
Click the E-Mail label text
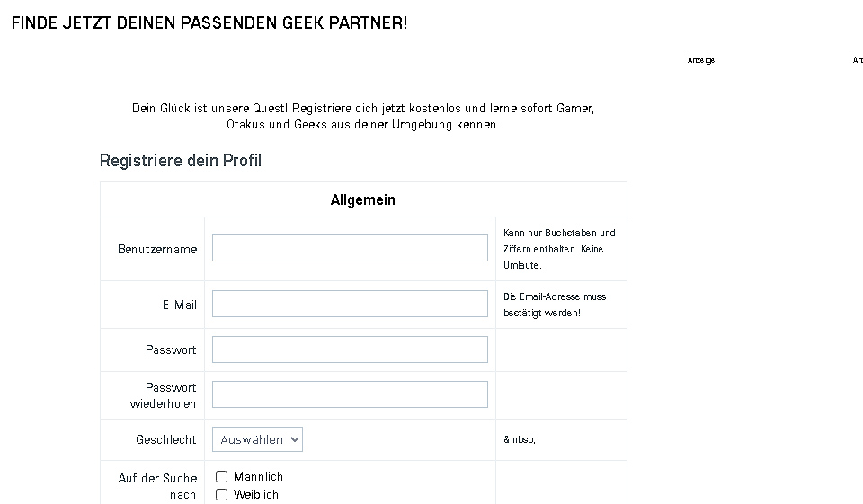[x=180, y=305]
